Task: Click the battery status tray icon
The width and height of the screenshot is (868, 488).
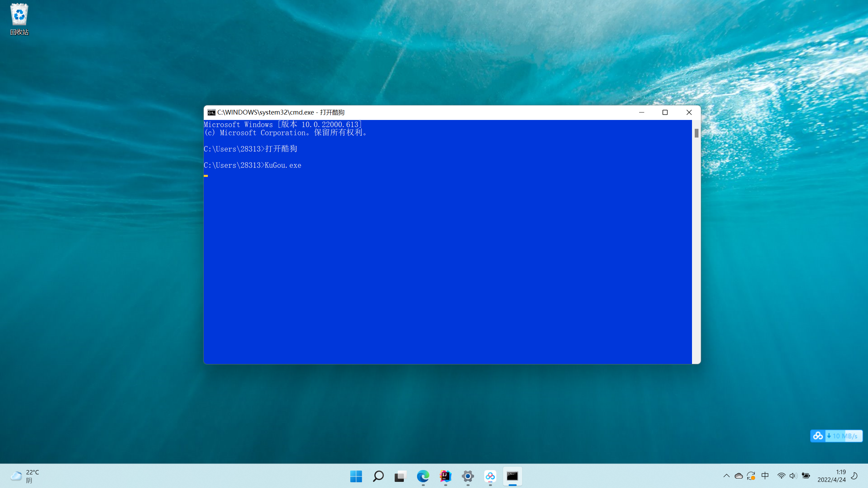Action: (x=806, y=476)
